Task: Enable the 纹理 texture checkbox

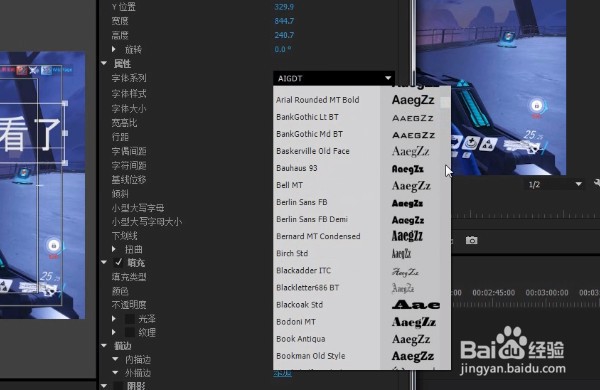Action: pos(130,332)
